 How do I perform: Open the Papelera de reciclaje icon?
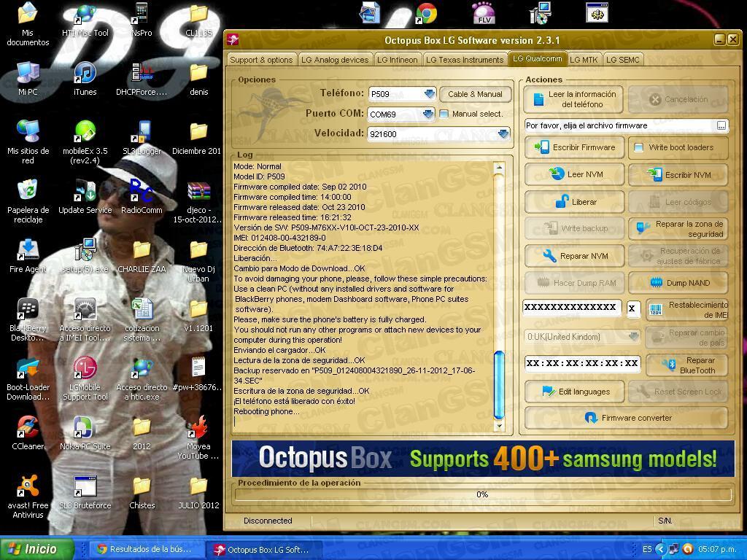pos(28,201)
